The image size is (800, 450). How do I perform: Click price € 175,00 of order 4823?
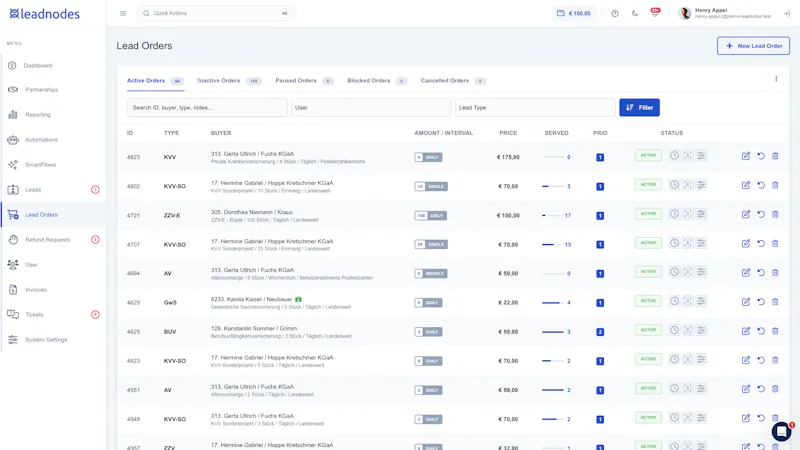[x=508, y=157]
